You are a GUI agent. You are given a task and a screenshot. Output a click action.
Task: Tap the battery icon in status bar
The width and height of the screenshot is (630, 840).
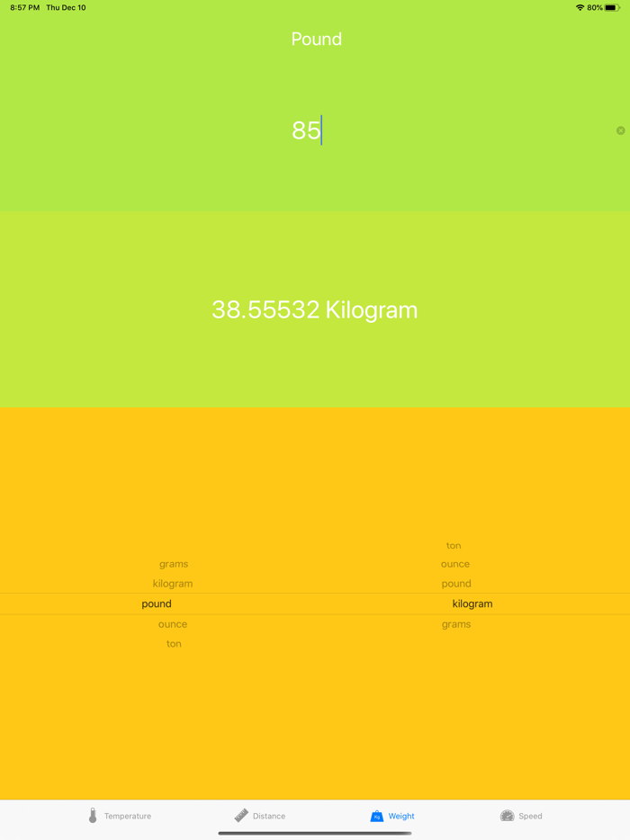click(612, 7)
